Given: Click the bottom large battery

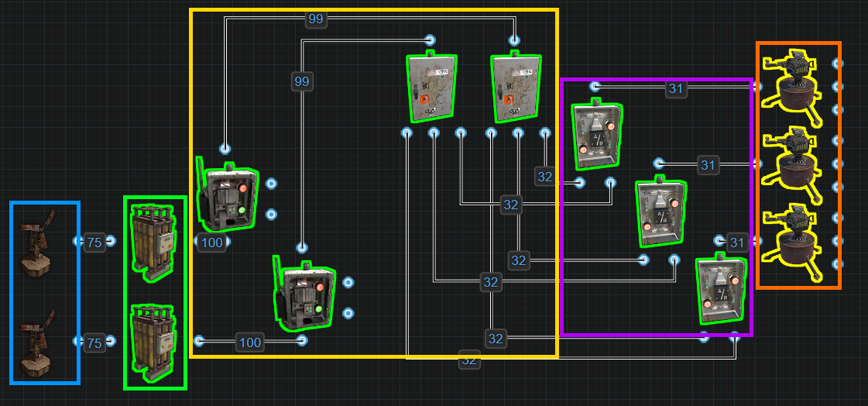Looking at the screenshot, I should (153, 340).
